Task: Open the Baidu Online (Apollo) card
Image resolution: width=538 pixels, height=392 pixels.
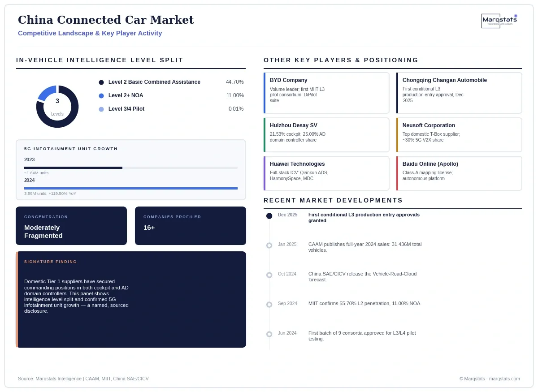Action: pyautogui.click(x=459, y=173)
